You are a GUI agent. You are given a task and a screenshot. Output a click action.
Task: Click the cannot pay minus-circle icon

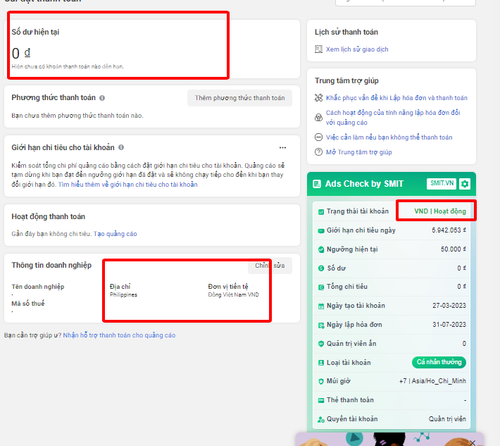coord(319,137)
